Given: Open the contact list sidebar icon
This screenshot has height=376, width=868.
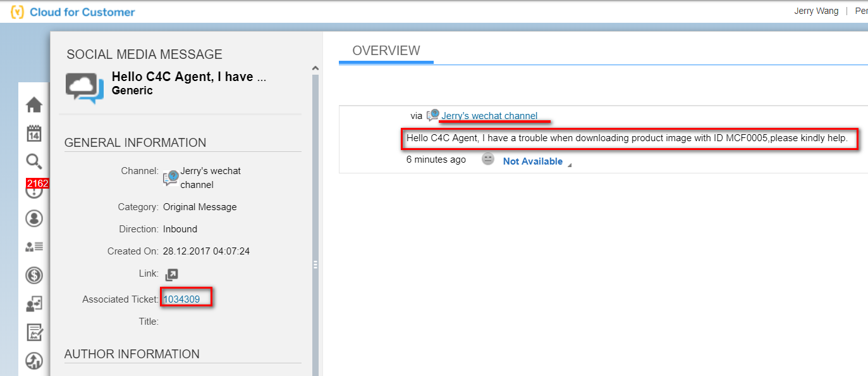Looking at the screenshot, I should coord(34,247).
